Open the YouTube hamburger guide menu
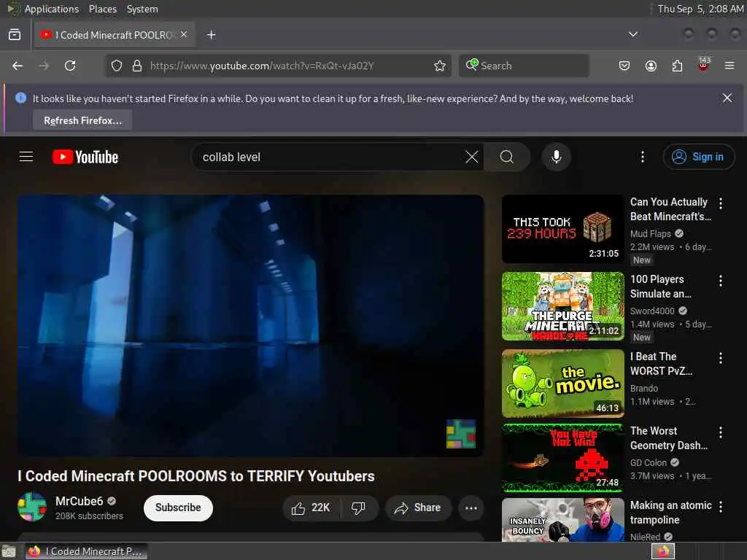 26,157
